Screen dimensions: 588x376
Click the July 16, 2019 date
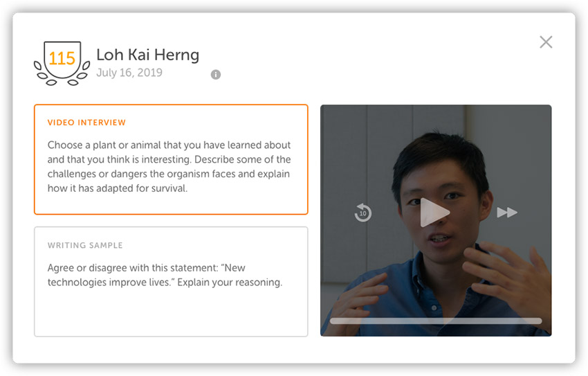pos(129,73)
